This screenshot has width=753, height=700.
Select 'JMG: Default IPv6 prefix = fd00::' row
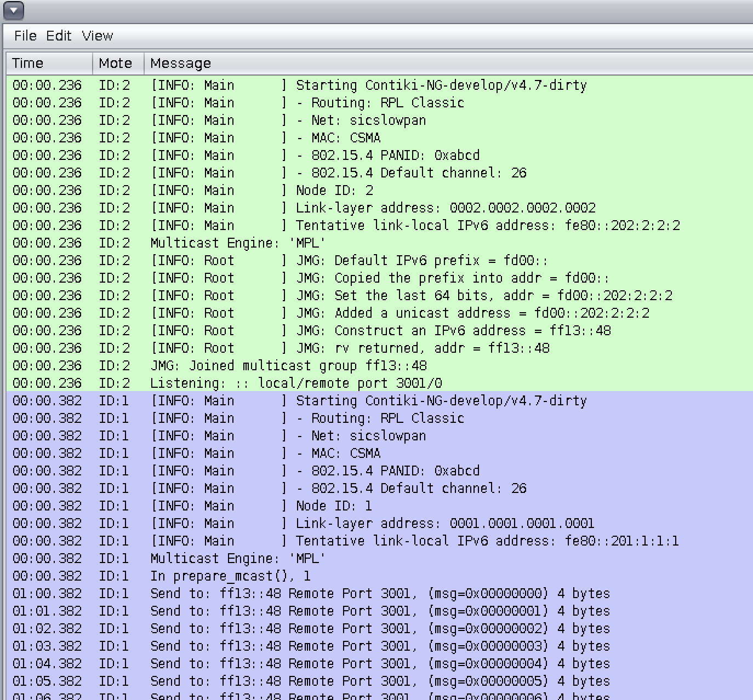380,260
